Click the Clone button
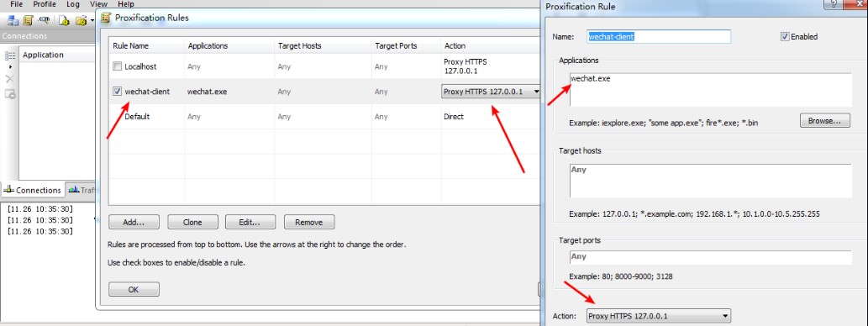 point(192,223)
